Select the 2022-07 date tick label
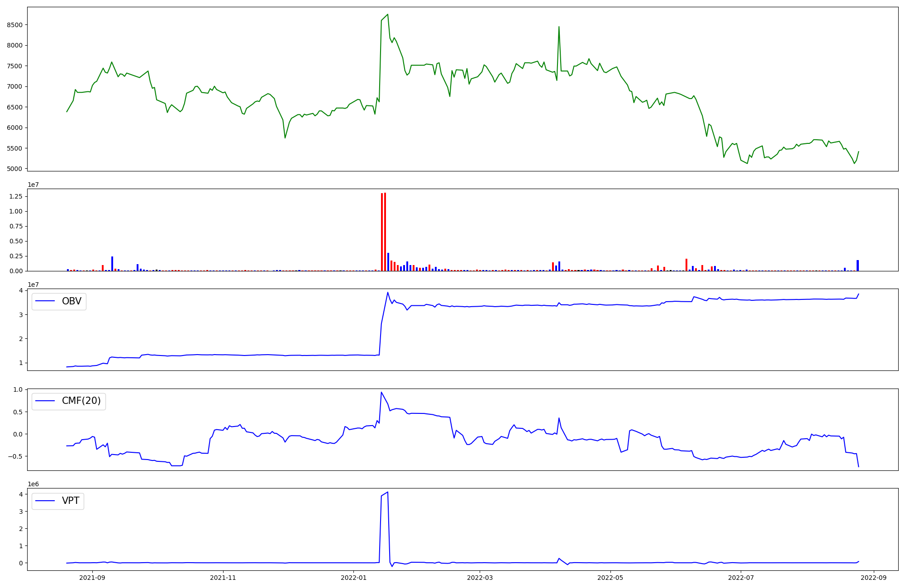905x588 pixels. pos(741,578)
